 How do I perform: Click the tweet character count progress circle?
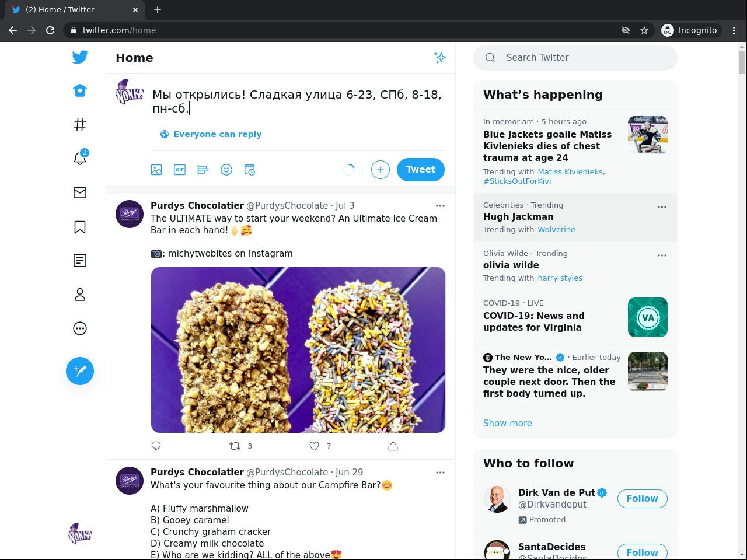pyautogui.click(x=349, y=170)
